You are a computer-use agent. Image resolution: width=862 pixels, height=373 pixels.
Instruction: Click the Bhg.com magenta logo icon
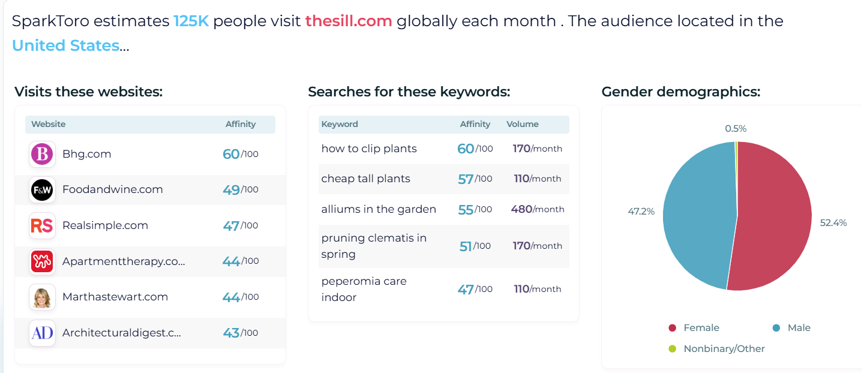tap(42, 154)
